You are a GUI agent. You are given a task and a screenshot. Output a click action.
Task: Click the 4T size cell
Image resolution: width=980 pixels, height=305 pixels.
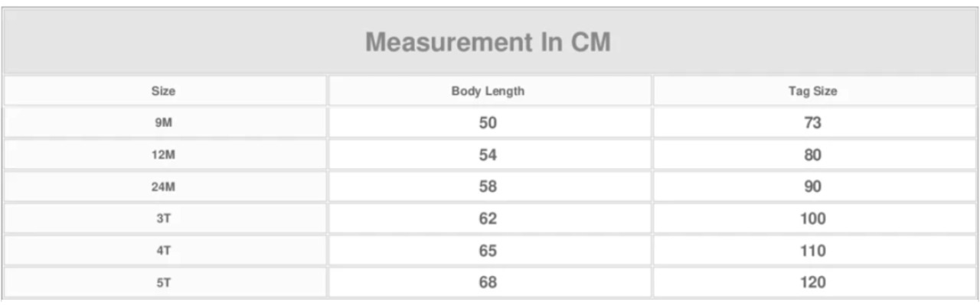pyautogui.click(x=164, y=251)
